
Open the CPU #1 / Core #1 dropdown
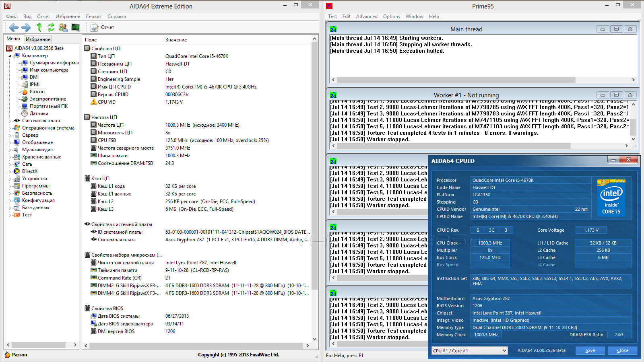[x=469, y=351]
